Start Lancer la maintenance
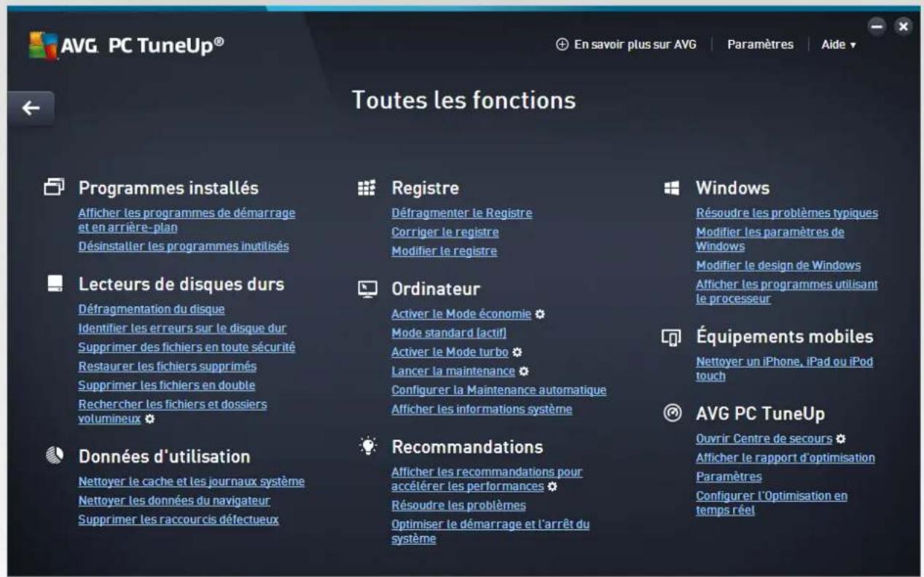Viewport: 924px width, 577px height. click(453, 372)
